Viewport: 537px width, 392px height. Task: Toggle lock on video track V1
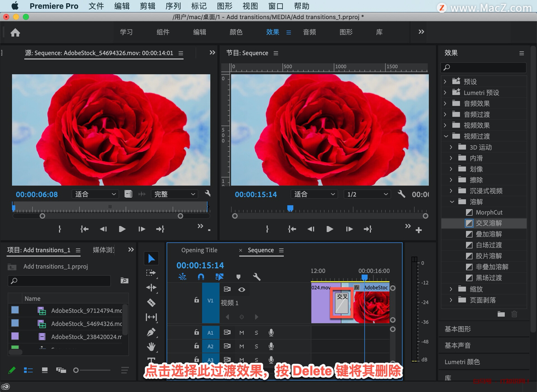coord(197,300)
